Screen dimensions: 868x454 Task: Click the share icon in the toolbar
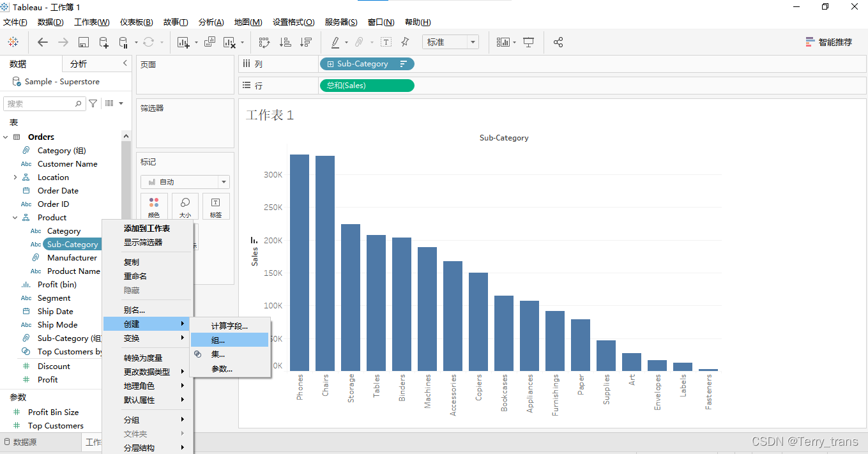558,42
